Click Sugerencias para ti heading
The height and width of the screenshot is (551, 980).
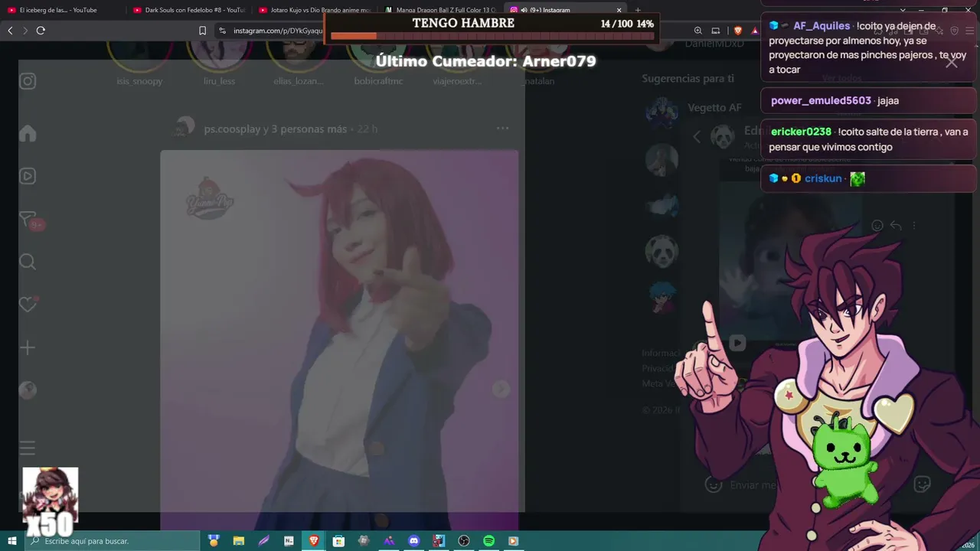pyautogui.click(x=688, y=79)
